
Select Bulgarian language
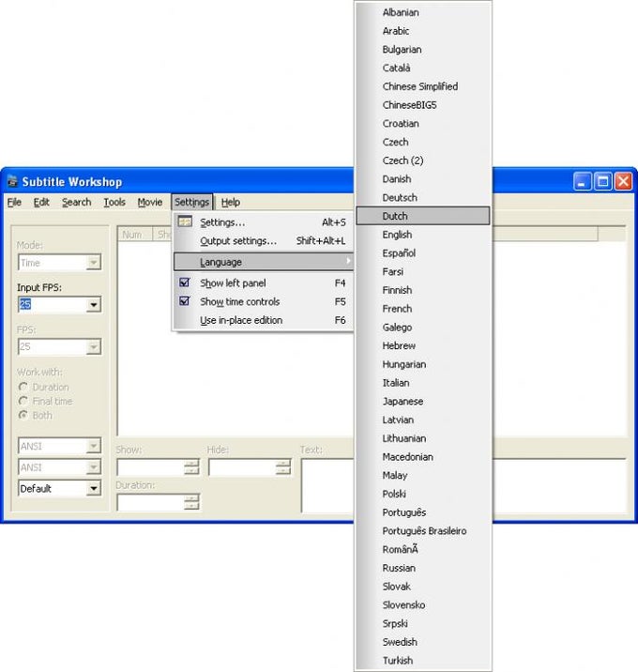(423, 50)
